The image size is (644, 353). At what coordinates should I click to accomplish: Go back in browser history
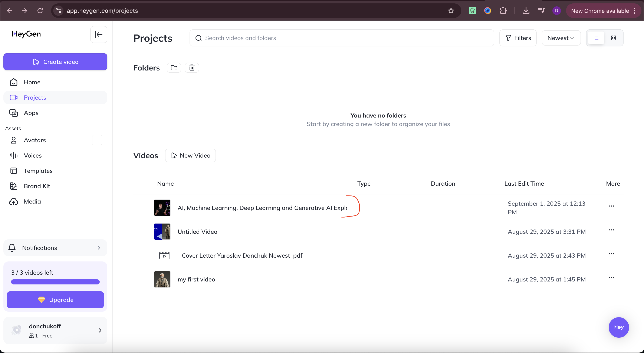pos(10,10)
